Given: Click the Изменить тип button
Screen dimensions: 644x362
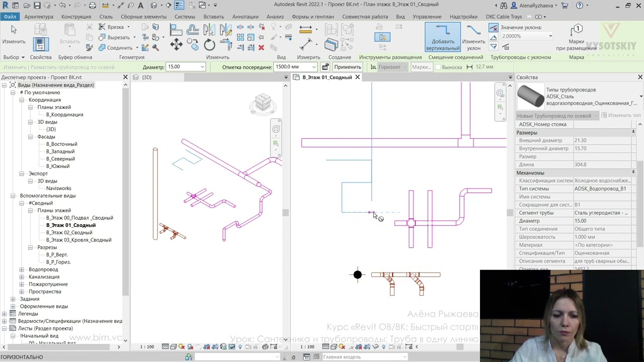Looking at the screenshot, I should [x=621, y=116].
